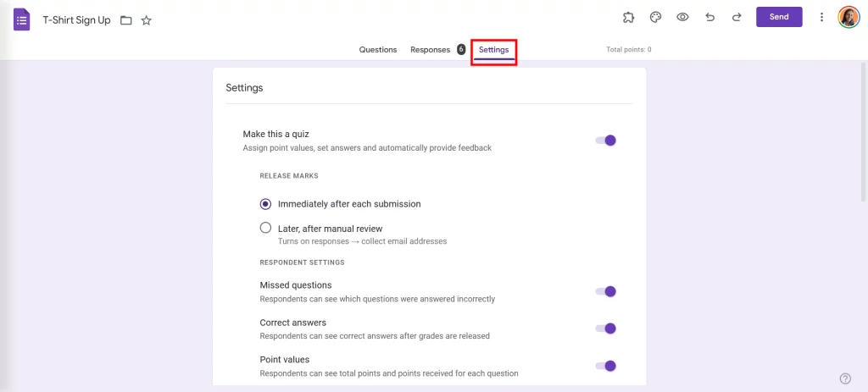Viewport: 868px width, 392px height.
Task: Open the account profile avatar
Action: [x=848, y=17]
